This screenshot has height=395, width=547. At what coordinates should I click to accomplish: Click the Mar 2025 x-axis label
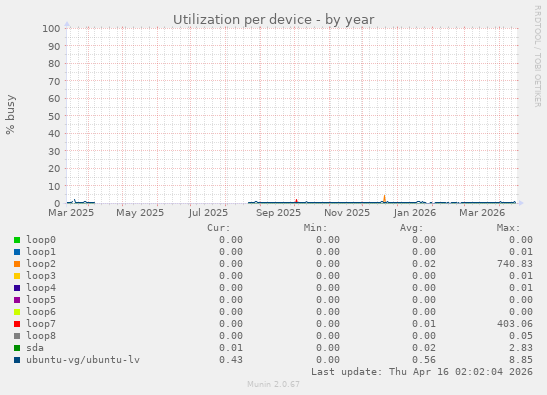click(x=71, y=213)
